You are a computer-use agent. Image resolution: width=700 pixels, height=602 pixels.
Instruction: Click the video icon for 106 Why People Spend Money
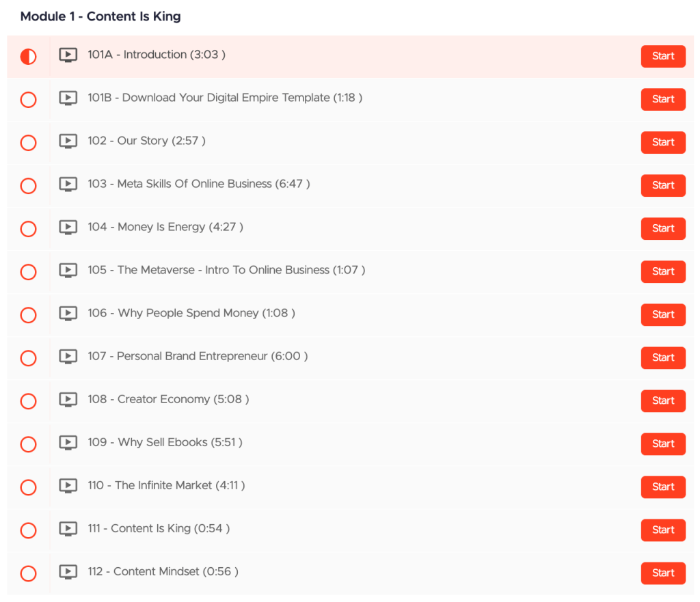[x=68, y=314]
